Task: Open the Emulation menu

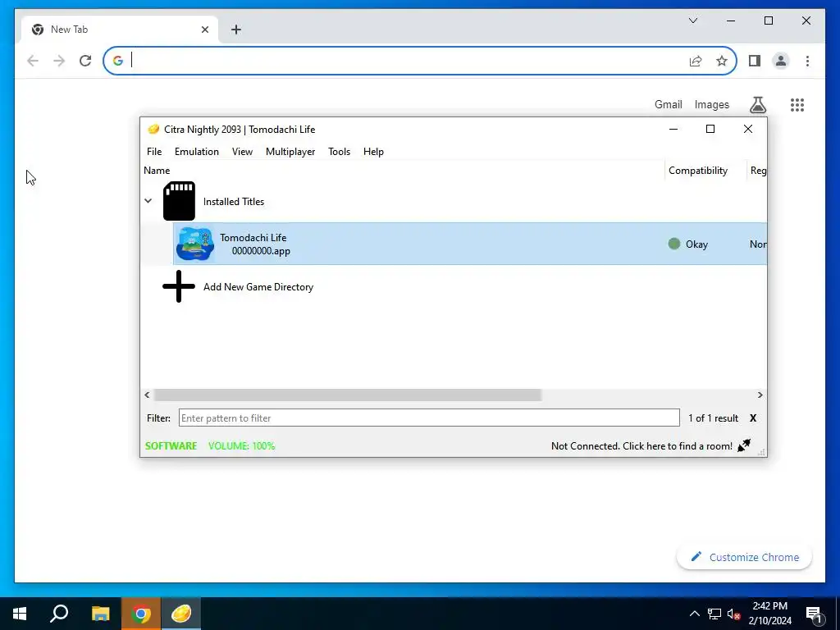Action: (197, 152)
